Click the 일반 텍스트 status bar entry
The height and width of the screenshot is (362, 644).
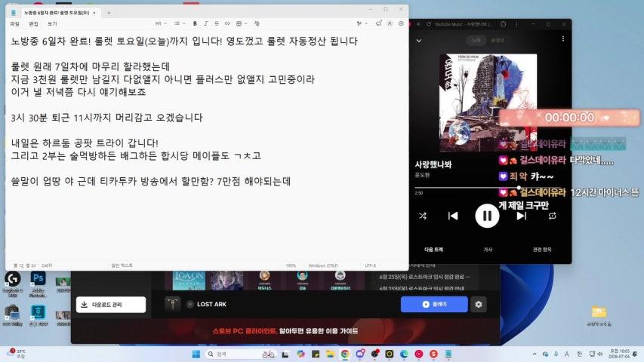(x=122, y=265)
